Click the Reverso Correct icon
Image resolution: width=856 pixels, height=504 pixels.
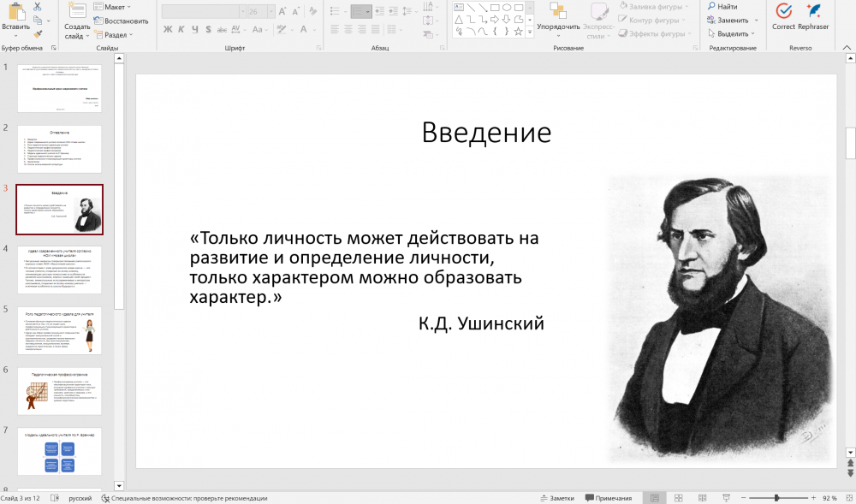[x=782, y=11]
